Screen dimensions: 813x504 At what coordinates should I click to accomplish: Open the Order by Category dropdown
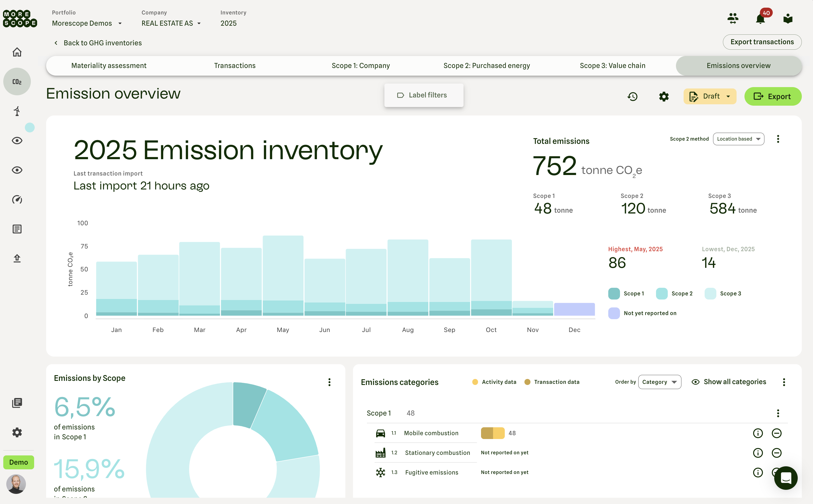click(x=659, y=382)
